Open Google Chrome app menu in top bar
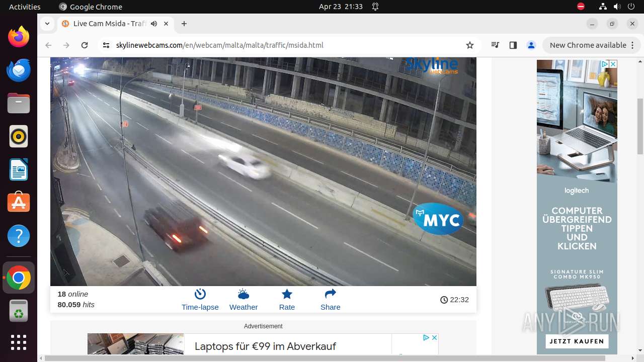This screenshot has height=362, width=644. [x=91, y=7]
